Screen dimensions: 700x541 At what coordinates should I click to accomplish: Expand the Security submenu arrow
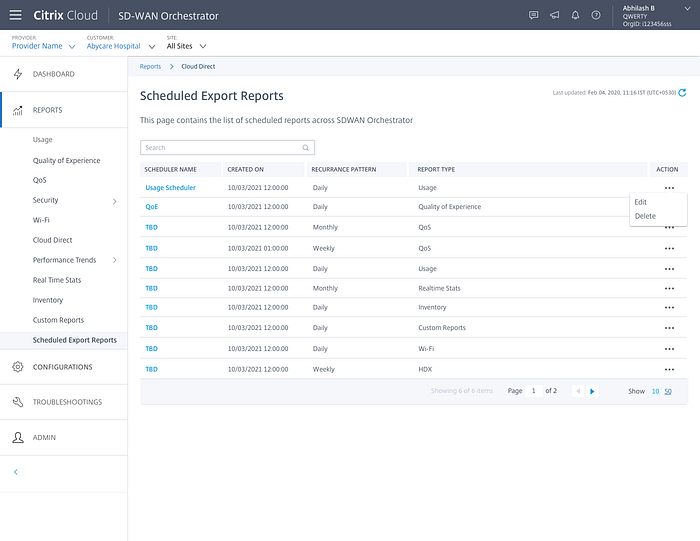tap(115, 202)
